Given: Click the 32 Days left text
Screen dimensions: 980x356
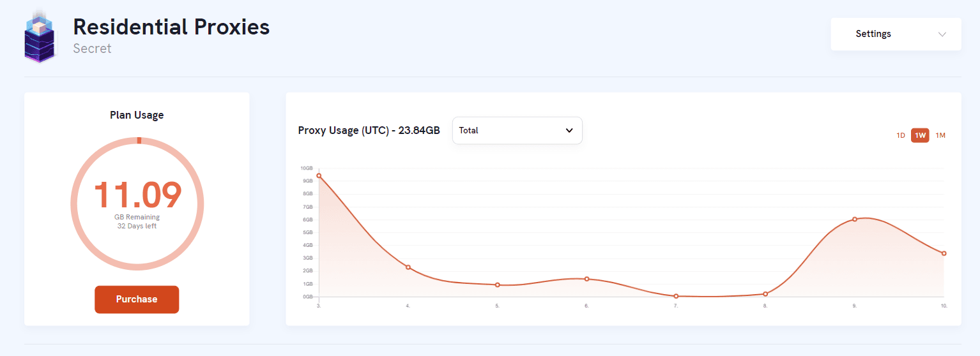Looking at the screenshot, I should (137, 226).
